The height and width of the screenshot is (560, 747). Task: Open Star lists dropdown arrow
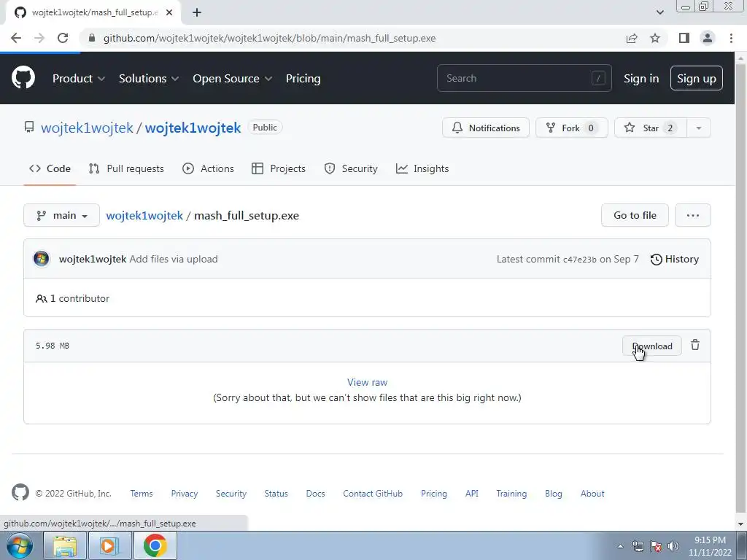pos(698,128)
